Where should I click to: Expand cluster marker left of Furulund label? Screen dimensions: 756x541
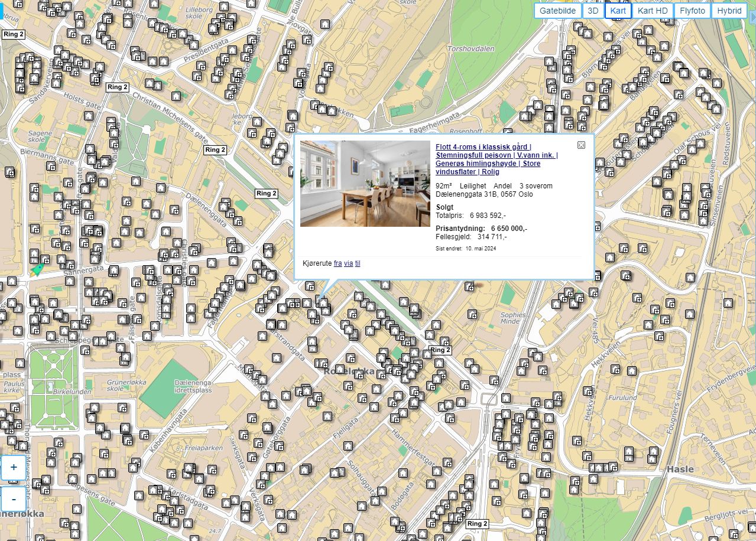click(588, 390)
